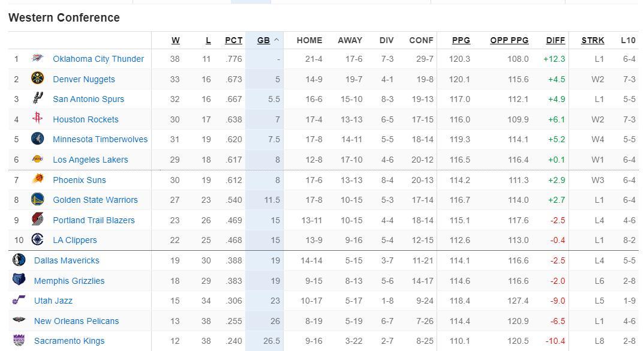The image size is (644, 351).
Task: Sort by the STRK column header
Action: pyautogui.click(x=592, y=40)
